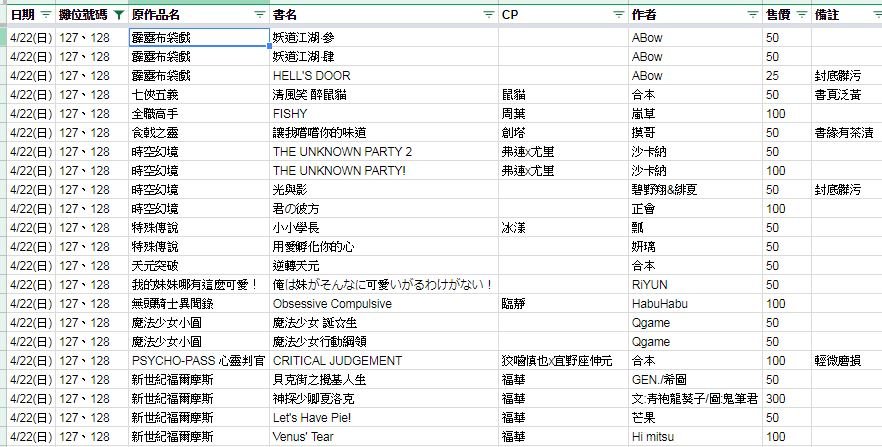Select the 狡噛慎也x宜野座伸元 CP cell

coord(563,360)
